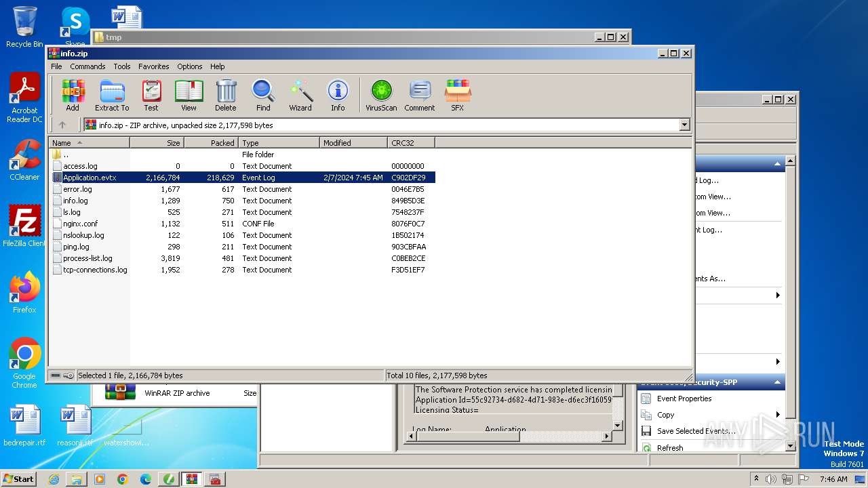Run the Test archive tool
The height and width of the screenshot is (488, 868).
[151, 96]
